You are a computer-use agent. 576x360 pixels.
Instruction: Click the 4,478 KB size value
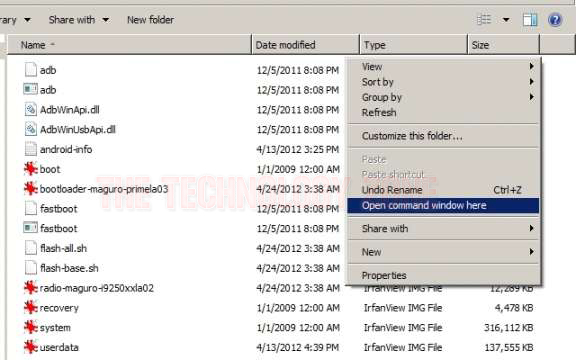coord(514,307)
